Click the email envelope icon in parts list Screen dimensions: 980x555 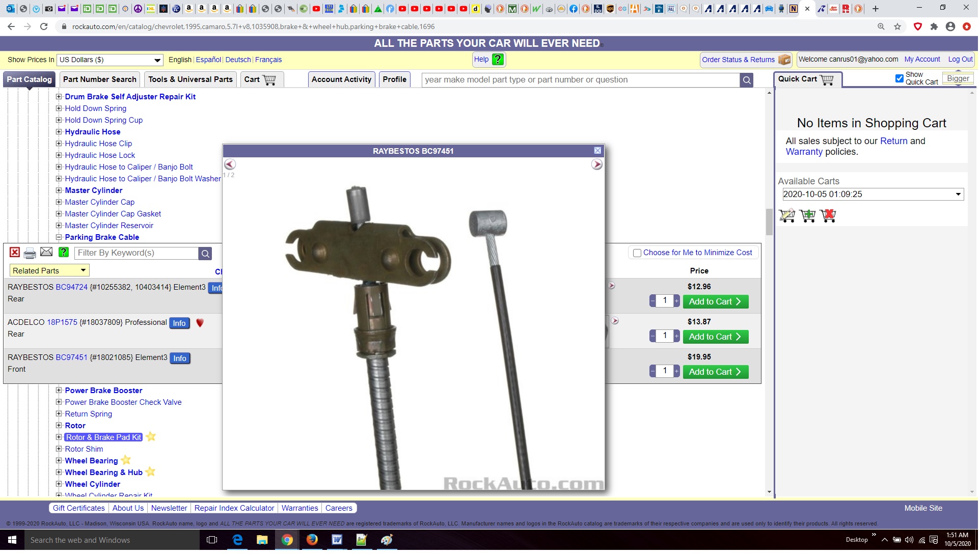46,252
